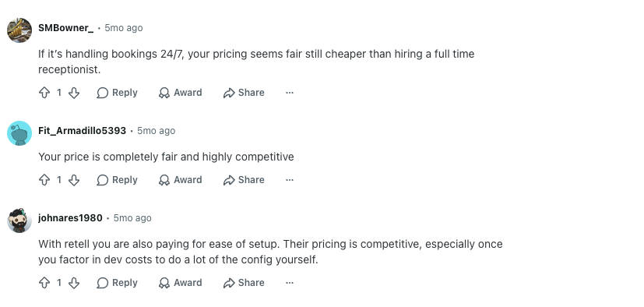Give an Award to johnares1980's comment
Image resolution: width=644 pixels, height=307 pixels.
[x=181, y=283]
